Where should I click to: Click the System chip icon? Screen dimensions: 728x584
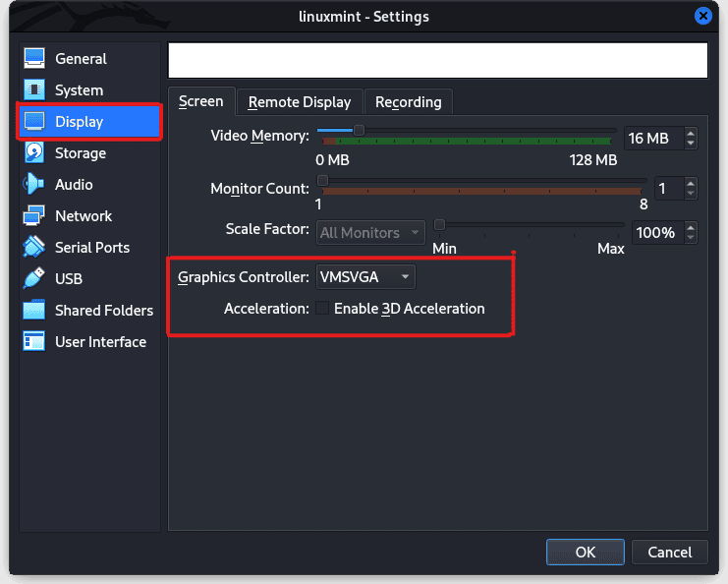point(34,90)
